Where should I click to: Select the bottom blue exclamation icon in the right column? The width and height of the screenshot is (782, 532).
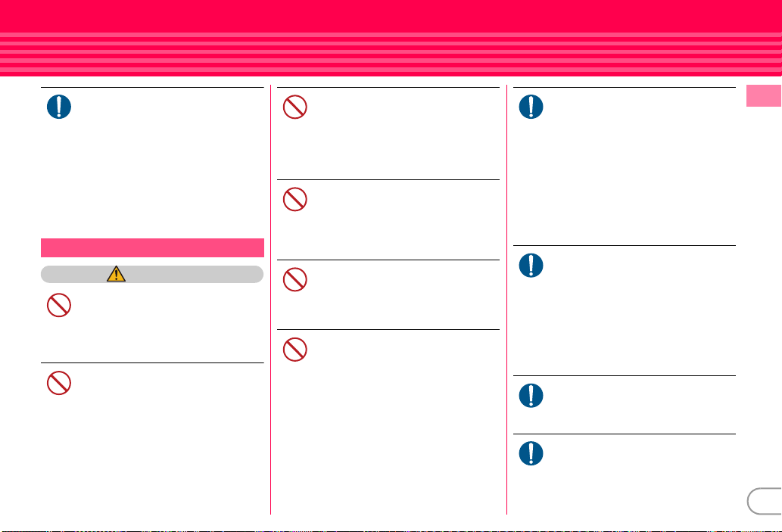(531, 454)
